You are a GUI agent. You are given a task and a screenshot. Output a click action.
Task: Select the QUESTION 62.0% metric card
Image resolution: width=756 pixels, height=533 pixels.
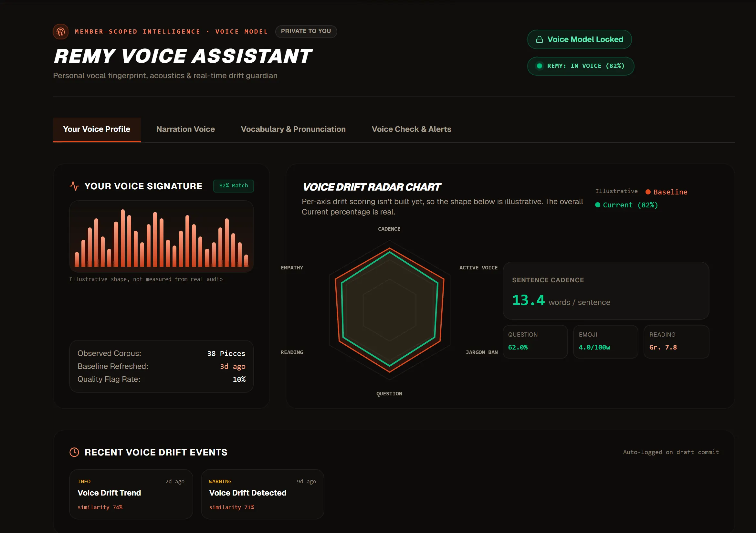tap(535, 342)
